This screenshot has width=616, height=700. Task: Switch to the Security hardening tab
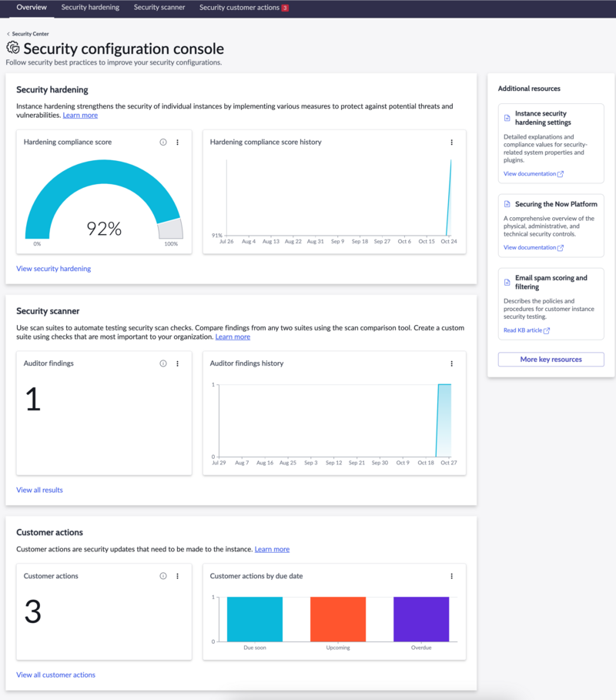90,8
